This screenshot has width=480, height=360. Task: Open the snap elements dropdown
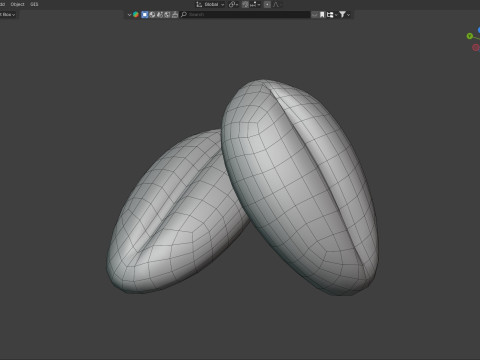(x=255, y=4)
